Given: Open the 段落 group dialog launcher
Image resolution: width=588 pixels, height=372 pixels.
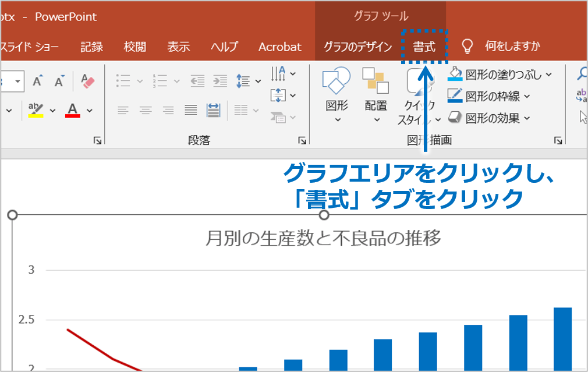Looking at the screenshot, I should point(302,141).
